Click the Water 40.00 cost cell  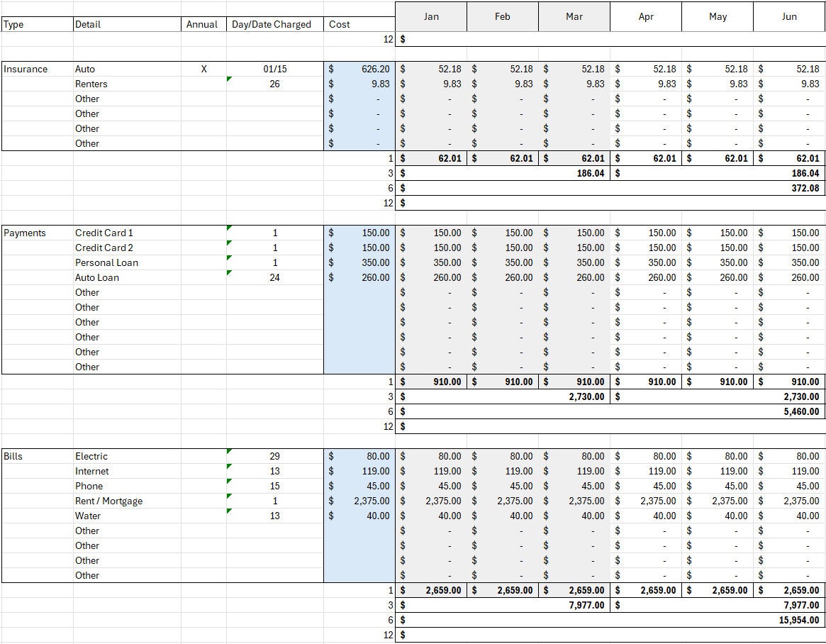pyautogui.click(x=359, y=516)
